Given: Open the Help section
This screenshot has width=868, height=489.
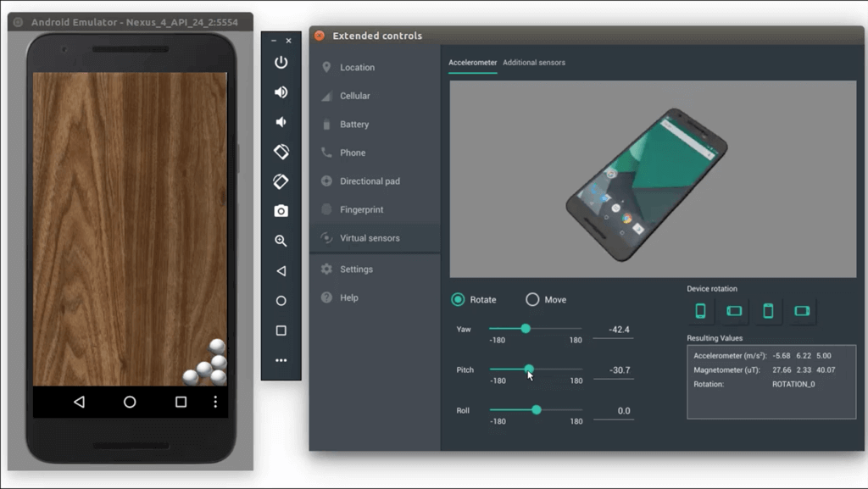Looking at the screenshot, I should [x=351, y=297].
